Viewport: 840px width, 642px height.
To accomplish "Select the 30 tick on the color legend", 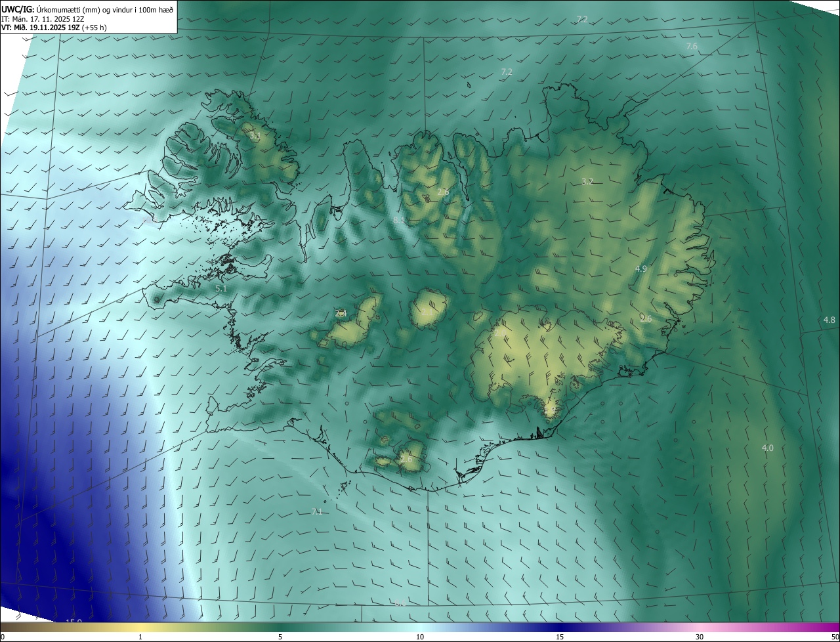I will [x=700, y=637].
